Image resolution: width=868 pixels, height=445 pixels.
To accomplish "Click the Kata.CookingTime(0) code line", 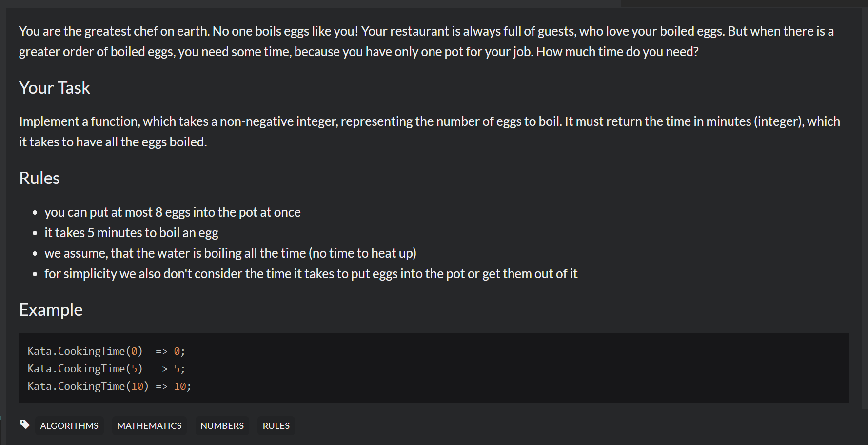I will (x=106, y=351).
